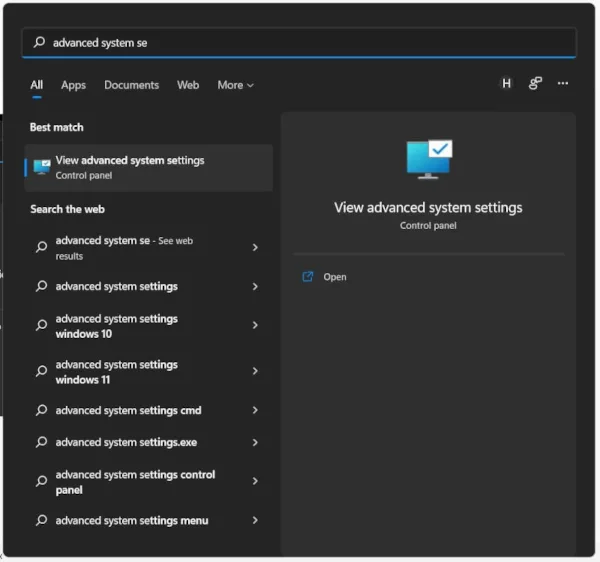Click the search input field with 'advanced system se'

[299, 42]
